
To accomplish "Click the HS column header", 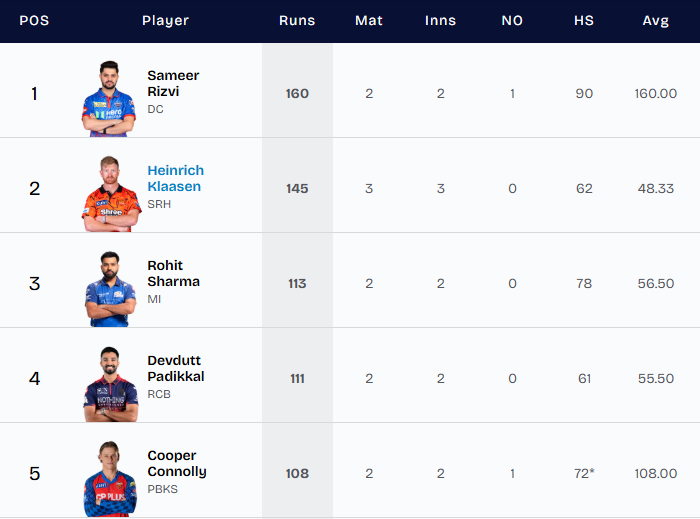I will [x=584, y=21].
